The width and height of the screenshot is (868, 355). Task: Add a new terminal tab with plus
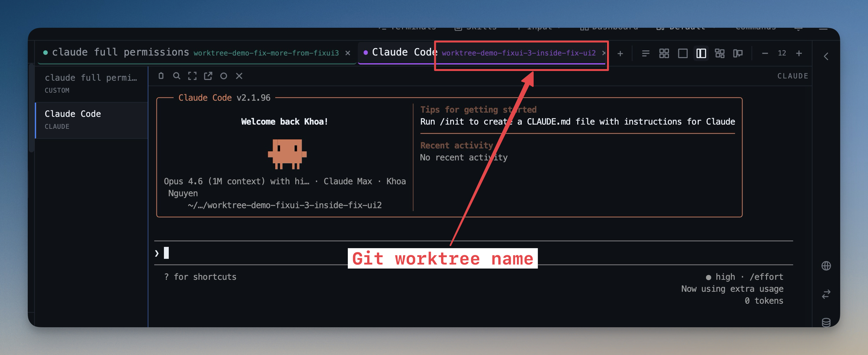tap(620, 54)
